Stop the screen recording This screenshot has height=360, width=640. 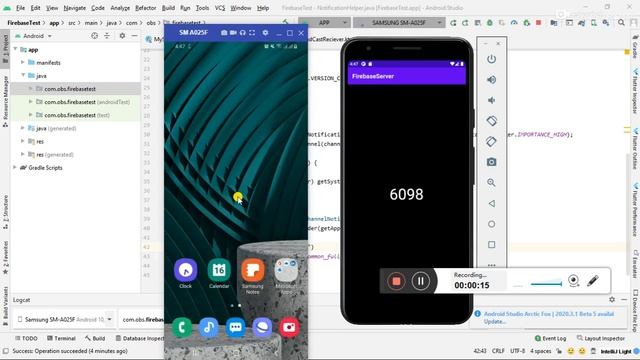(396, 281)
